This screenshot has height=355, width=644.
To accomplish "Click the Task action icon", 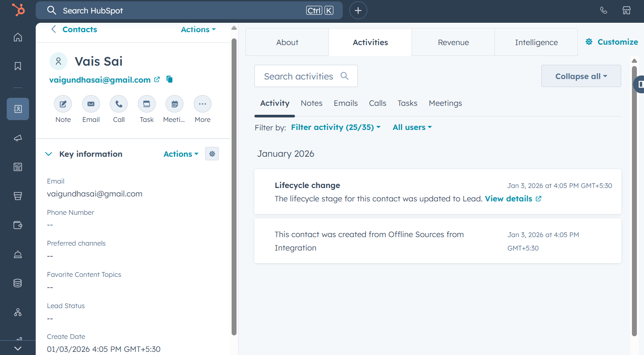I will coord(146,104).
